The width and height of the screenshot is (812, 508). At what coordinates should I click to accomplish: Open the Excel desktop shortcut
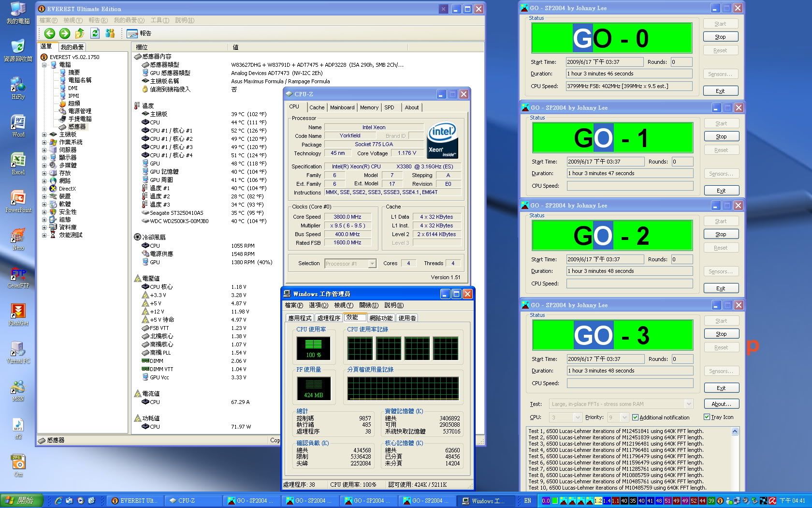[x=18, y=164]
